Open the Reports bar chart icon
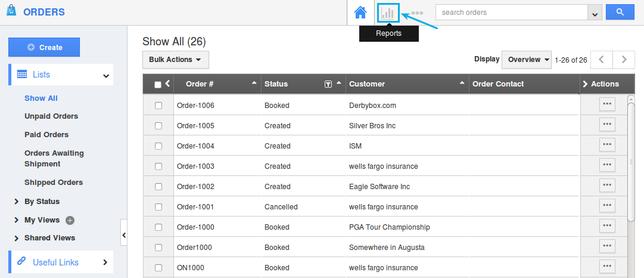Screen dimensions: 644x278 coord(387,13)
